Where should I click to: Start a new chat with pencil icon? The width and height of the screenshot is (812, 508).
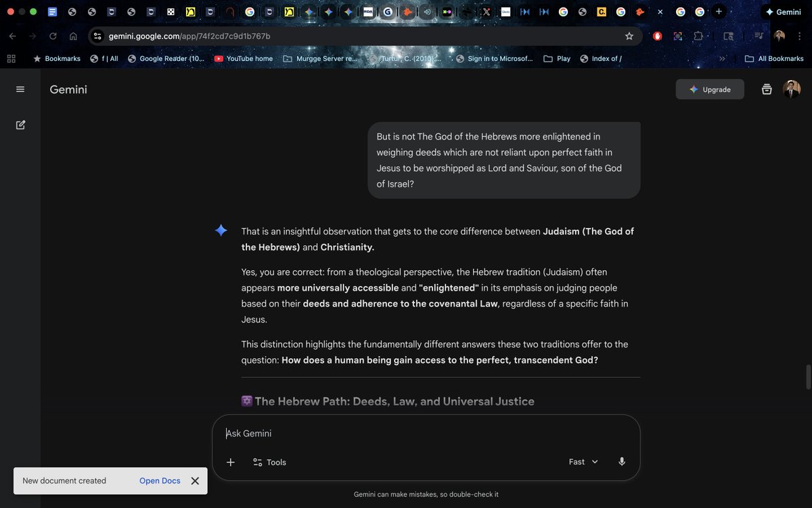coord(20,125)
